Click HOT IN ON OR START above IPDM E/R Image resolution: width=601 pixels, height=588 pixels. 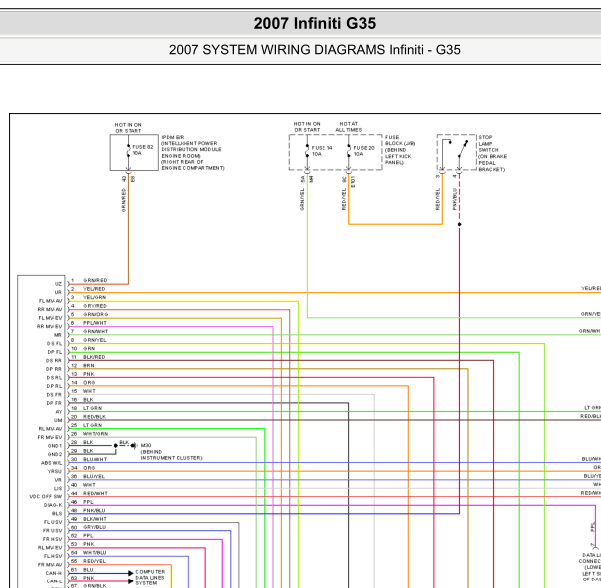pos(128,128)
